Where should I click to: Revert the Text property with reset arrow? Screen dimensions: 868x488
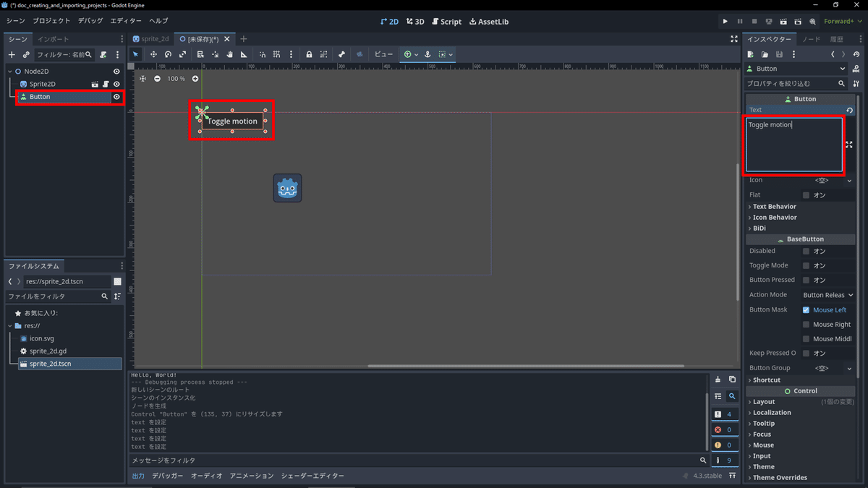[x=850, y=111]
